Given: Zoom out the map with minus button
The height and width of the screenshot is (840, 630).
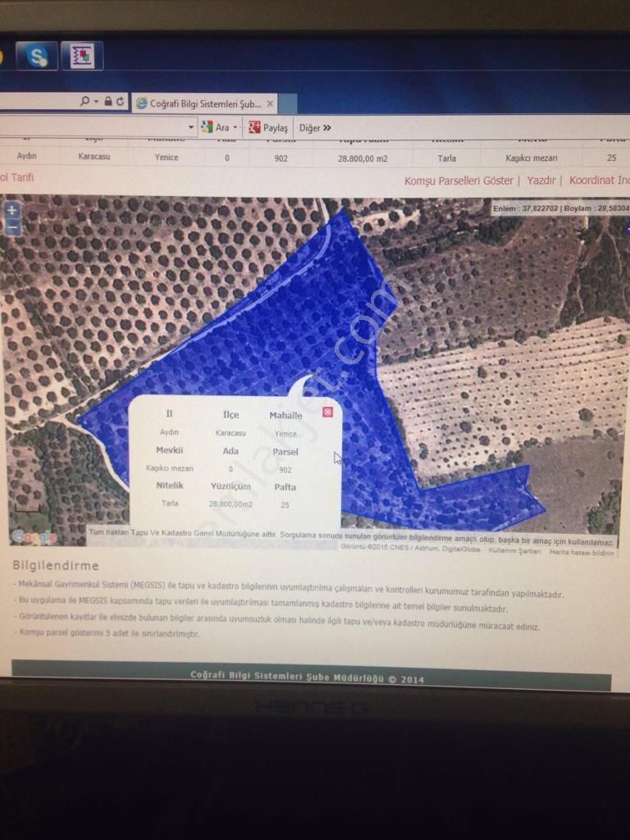Looking at the screenshot, I should (x=11, y=228).
